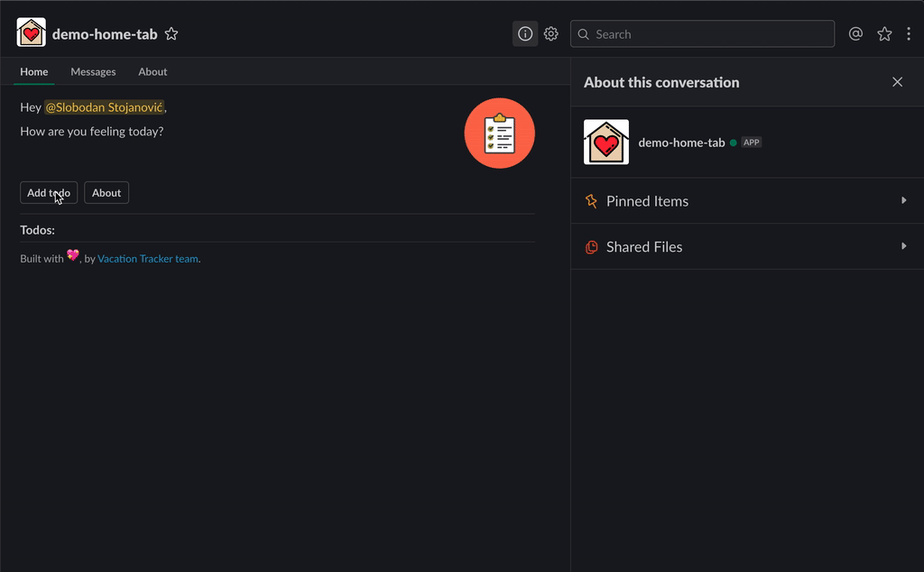Click the 'How are you feeling today?' text
Viewport: 924px width, 572px height.
click(x=92, y=132)
